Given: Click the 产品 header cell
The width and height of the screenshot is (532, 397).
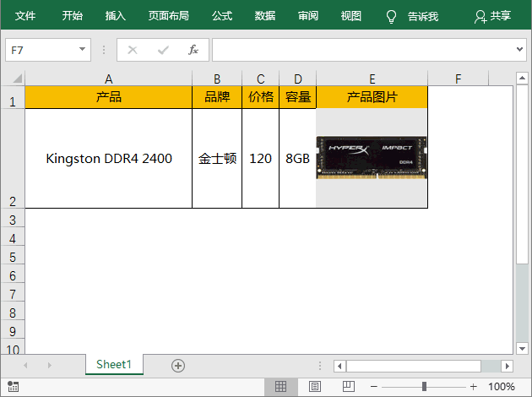Looking at the screenshot, I should [x=109, y=97].
